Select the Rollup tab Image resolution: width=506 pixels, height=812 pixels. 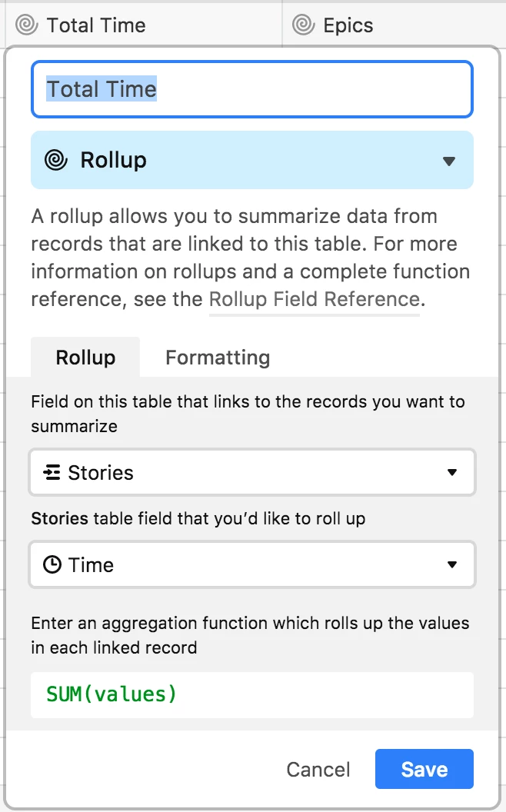click(85, 358)
